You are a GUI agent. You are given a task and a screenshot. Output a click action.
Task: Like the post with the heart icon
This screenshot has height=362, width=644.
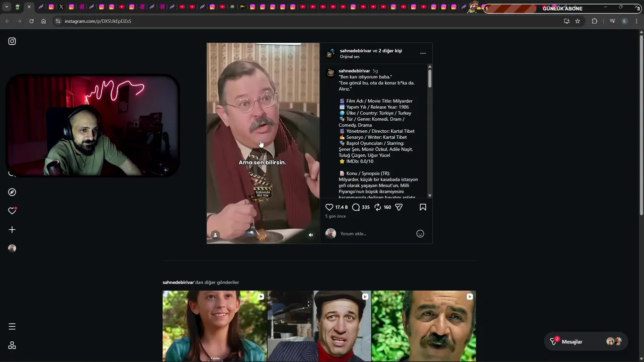[x=329, y=207]
